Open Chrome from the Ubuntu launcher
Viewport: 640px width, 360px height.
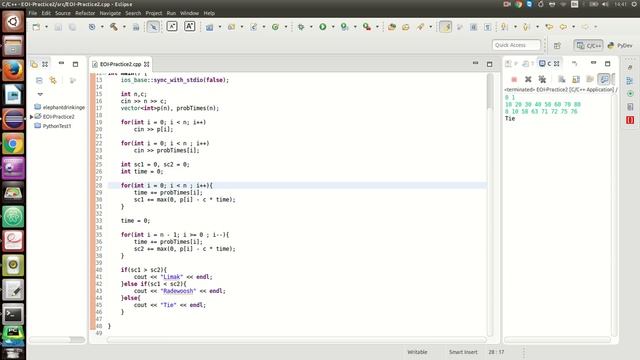coord(13,144)
